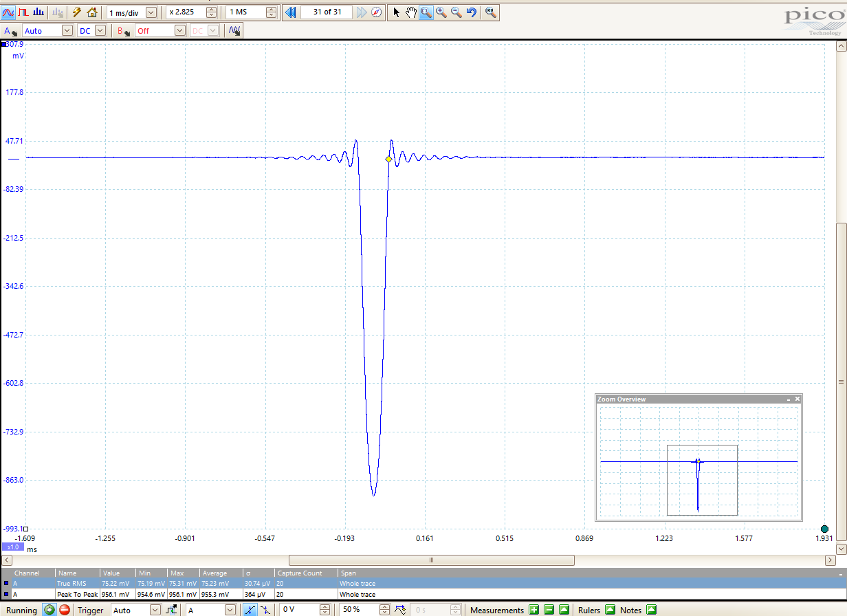Stop capturing with the red Stop button
The height and width of the screenshot is (616, 847).
(x=64, y=610)
